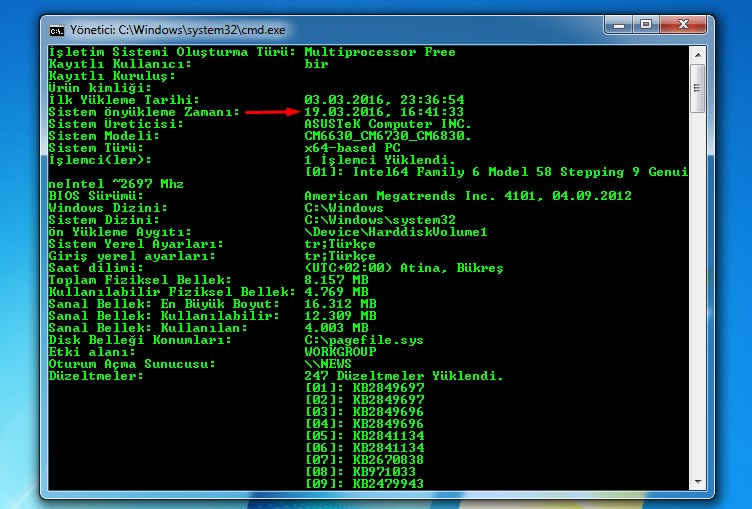Click the scrollbar down arrow
The image size is (752, 509).
697,483
